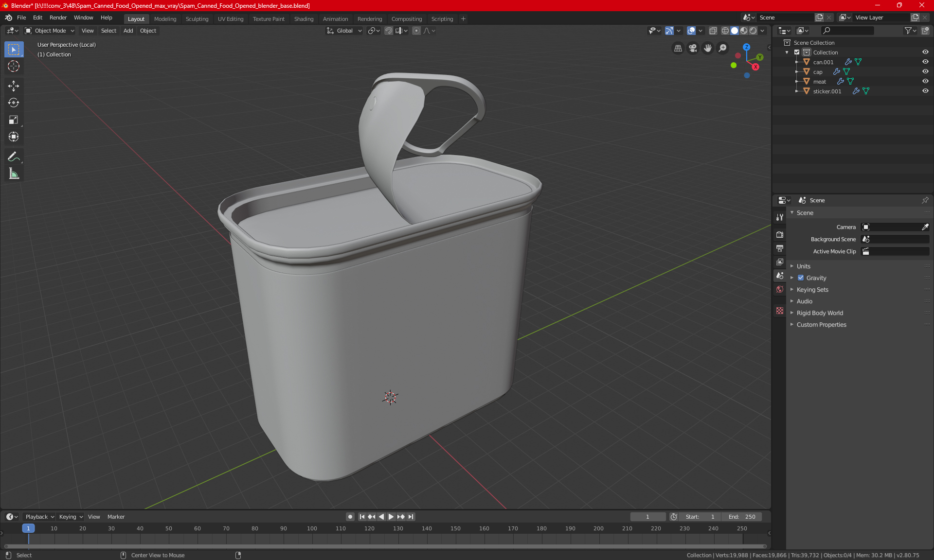This screenshot has width=934, height=560.
Task: Switch to the Modeling workspace tab
Action: click(x=165, y=19)
